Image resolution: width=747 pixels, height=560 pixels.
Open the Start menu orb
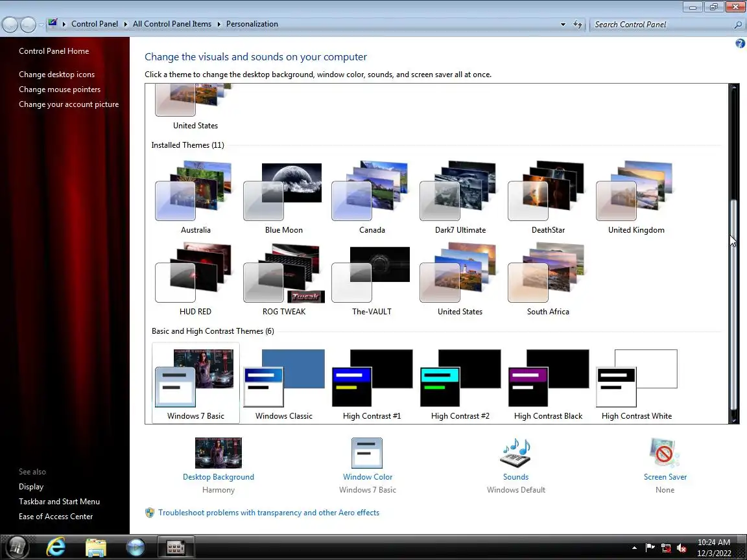(x=18, y=547)
